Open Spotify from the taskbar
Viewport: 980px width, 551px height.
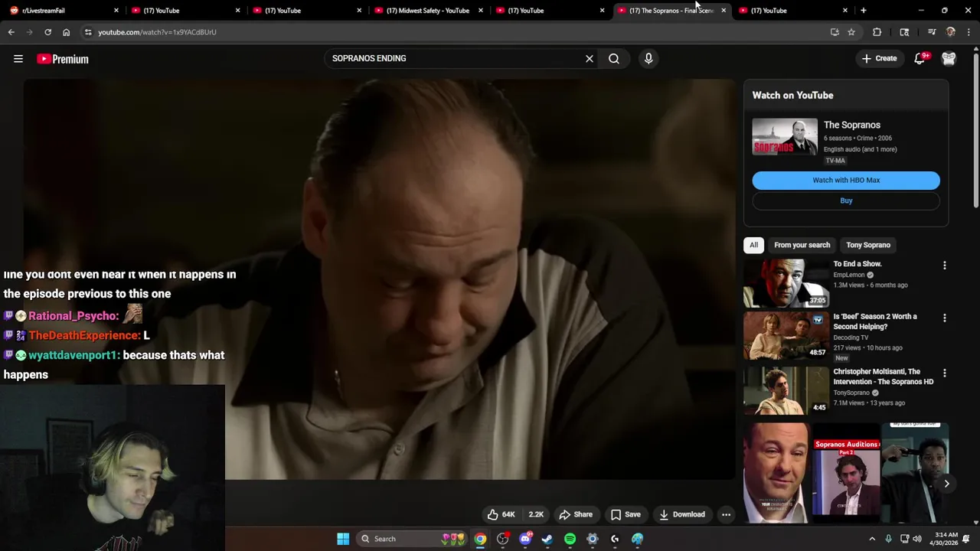pyautogui.click(x=570, y=539)
